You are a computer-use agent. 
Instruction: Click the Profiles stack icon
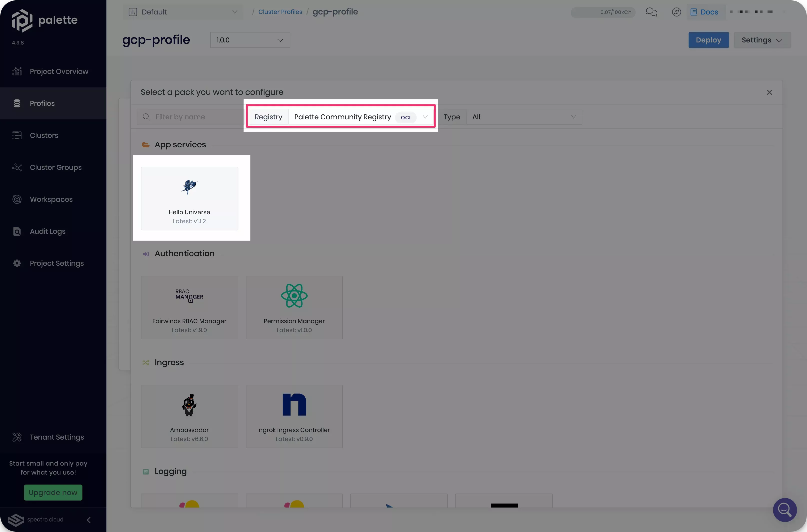[x=17, y=103]
